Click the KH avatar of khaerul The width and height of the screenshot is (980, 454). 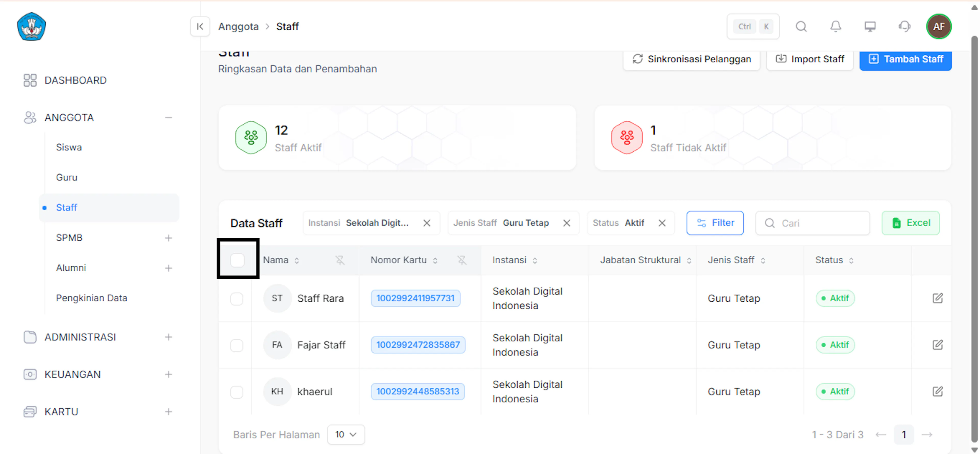pyautogui.click(x=277, y=391)
